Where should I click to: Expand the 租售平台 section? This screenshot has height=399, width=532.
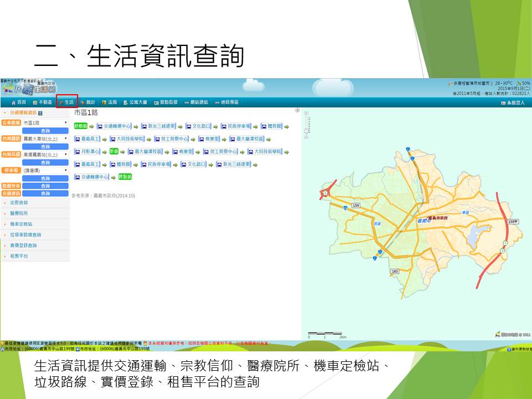[35, 256]
